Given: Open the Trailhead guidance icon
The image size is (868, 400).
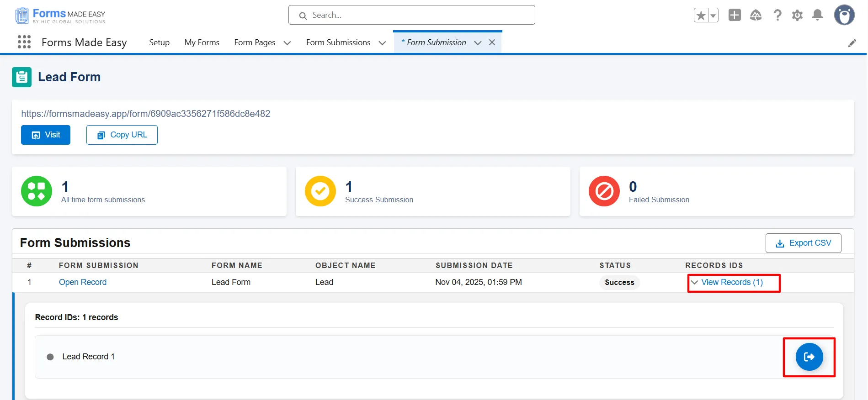Looking at the screenshot, I should click(x=756, y=16).
